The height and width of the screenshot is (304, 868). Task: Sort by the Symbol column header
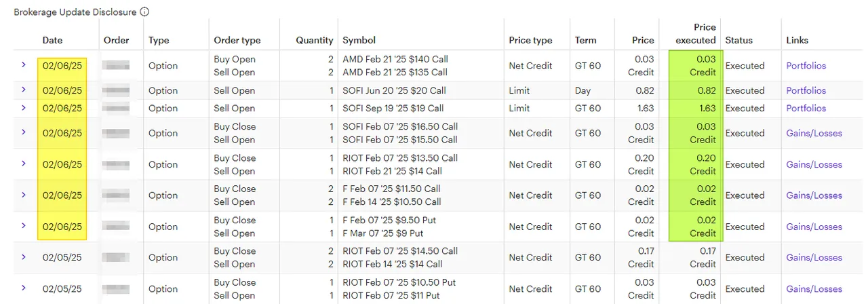click(x=359, y=40)
